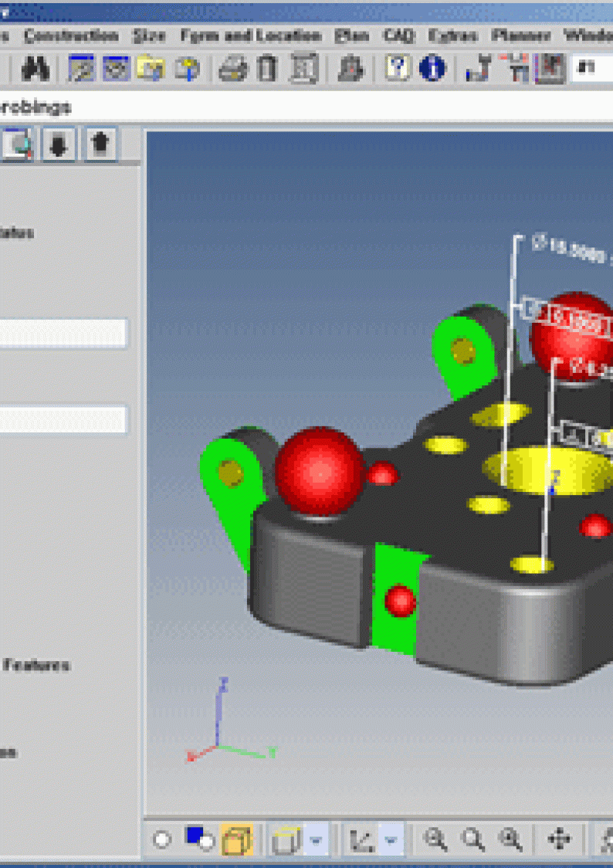Screen dimensions: 613x868
Task: Toggle the white circle button in bottom toolbar
Action: pyautogui.click(x=161, y=839)
